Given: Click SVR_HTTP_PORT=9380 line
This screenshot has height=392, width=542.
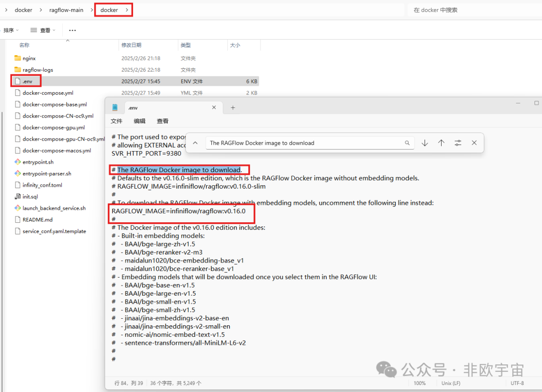Looking at the screenshot, I should click(x=146, y=154).
